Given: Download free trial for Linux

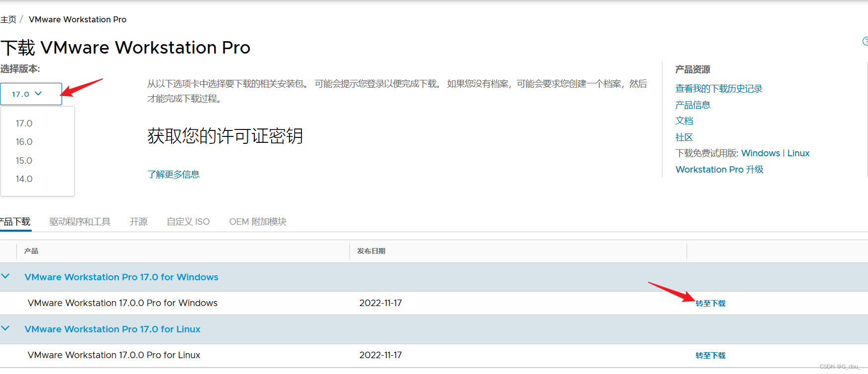Looking at the screenshot, I should (x=798, y=153).
